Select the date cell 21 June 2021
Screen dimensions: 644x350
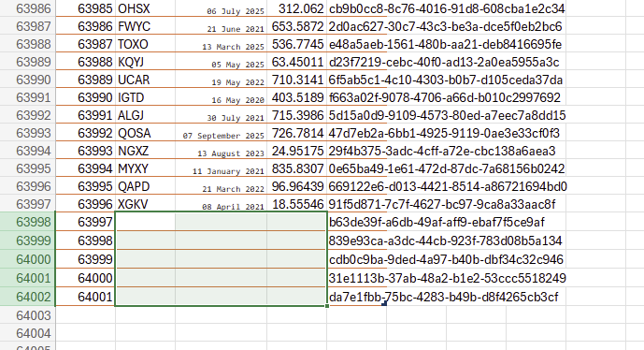pyautogui.click(x=221, y=26)
